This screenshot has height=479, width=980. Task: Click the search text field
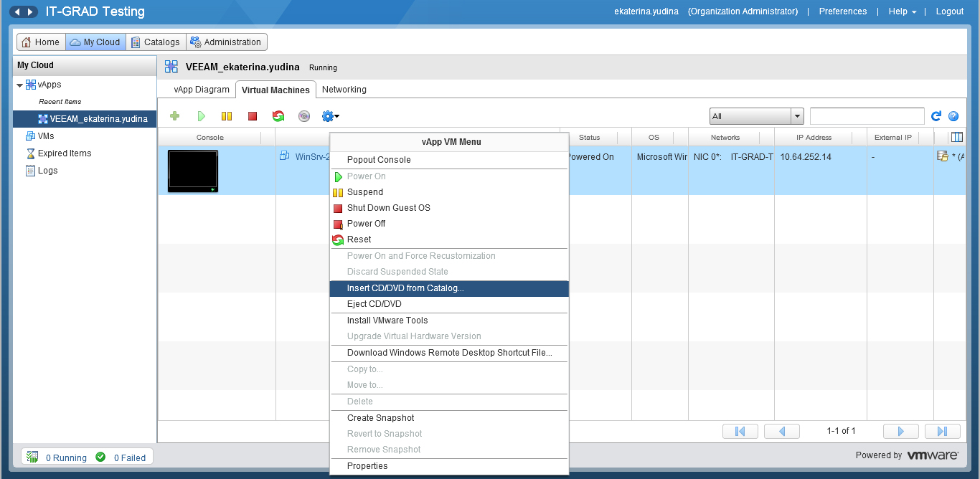click(867, 116)
